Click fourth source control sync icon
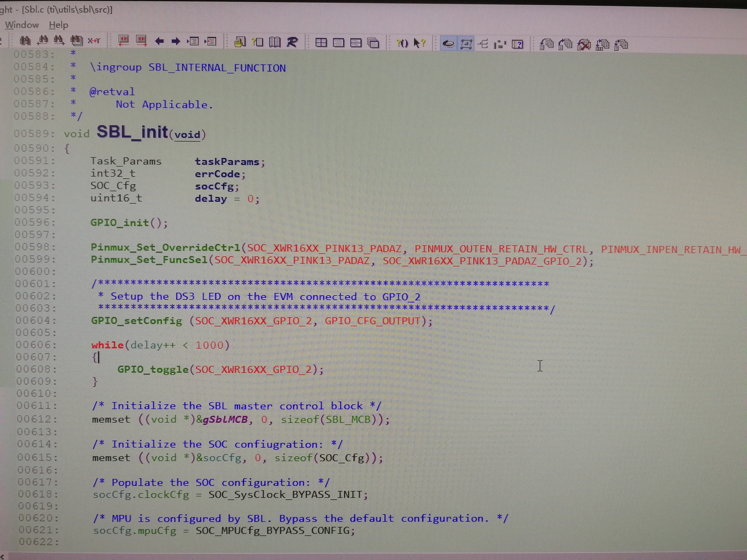 (602, 45)
